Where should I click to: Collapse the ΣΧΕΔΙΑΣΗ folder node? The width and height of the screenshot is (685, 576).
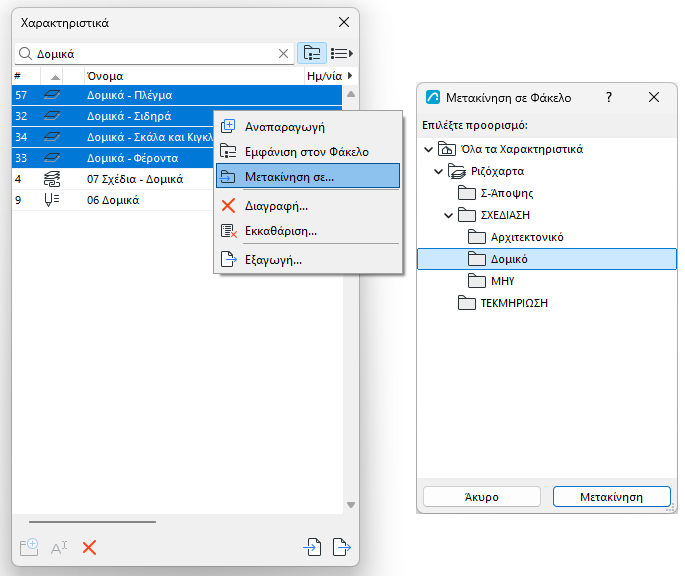pos(448,215)
